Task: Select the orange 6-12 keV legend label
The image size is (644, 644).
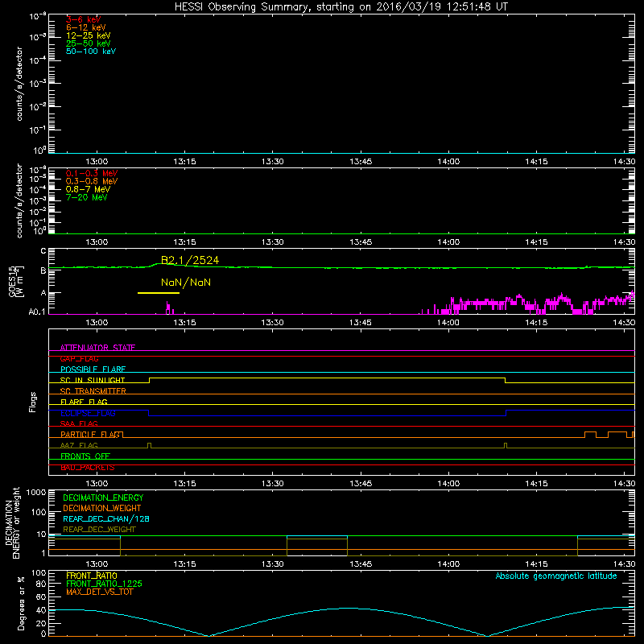Action: 86,27
